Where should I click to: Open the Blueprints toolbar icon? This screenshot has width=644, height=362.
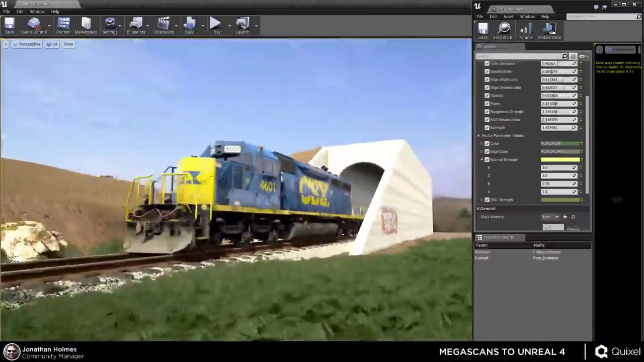tap(136, 26)
